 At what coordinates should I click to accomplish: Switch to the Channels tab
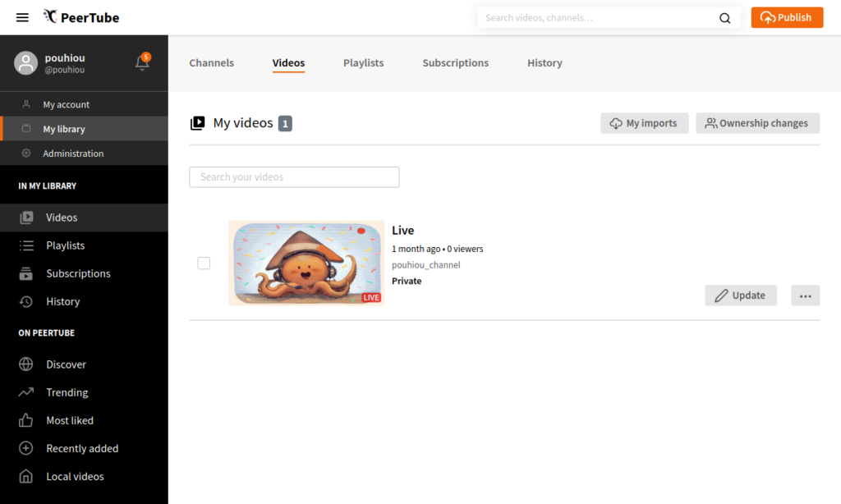(x=211, y=63)
